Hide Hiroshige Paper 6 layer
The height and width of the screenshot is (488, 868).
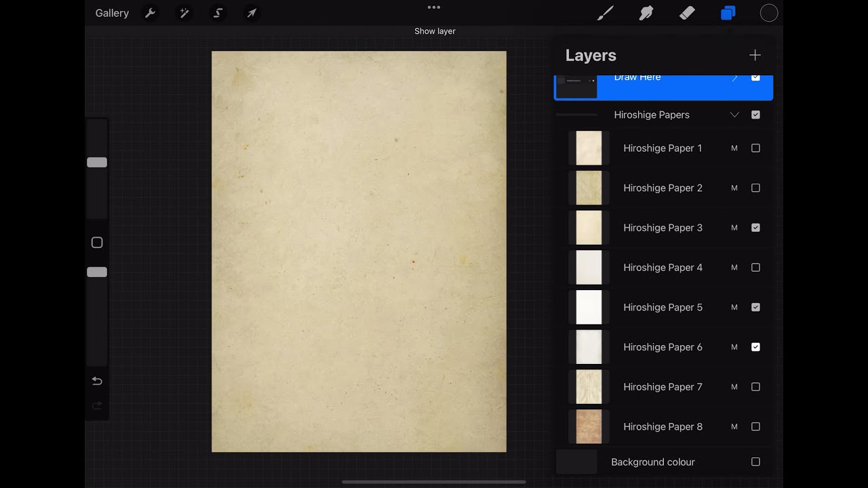(755, 347)
